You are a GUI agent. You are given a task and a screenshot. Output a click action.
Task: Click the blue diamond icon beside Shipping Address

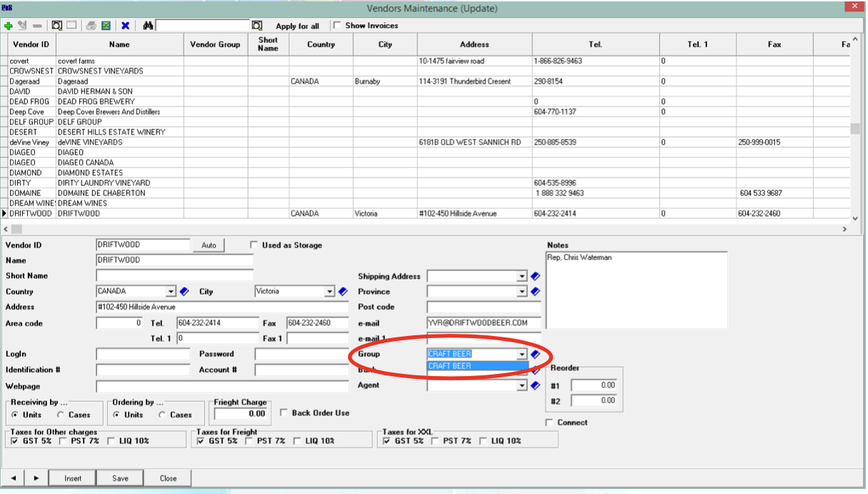click(536, 276)
